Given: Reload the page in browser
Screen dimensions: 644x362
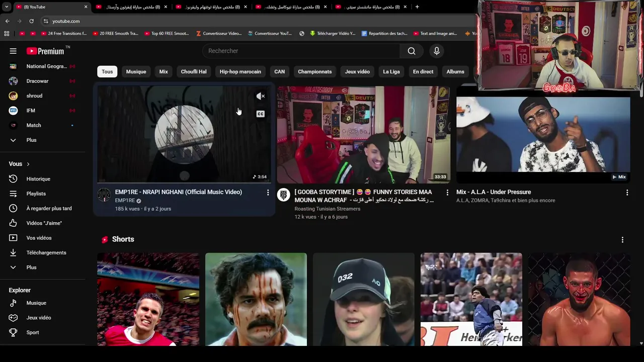Looking at the screenshot, I should [31, 21].
